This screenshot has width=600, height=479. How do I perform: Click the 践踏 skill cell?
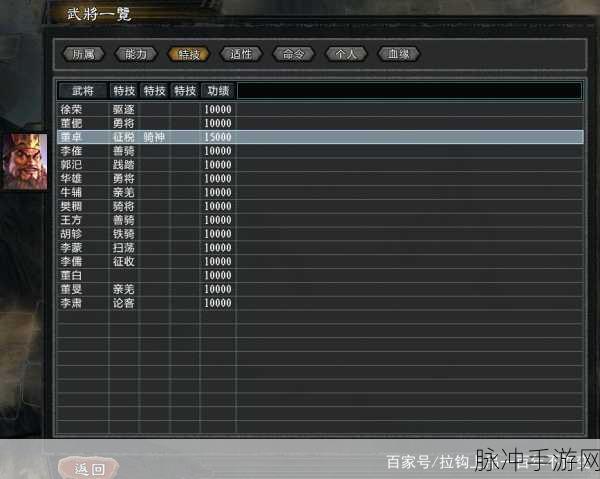[x=124, y=165]
